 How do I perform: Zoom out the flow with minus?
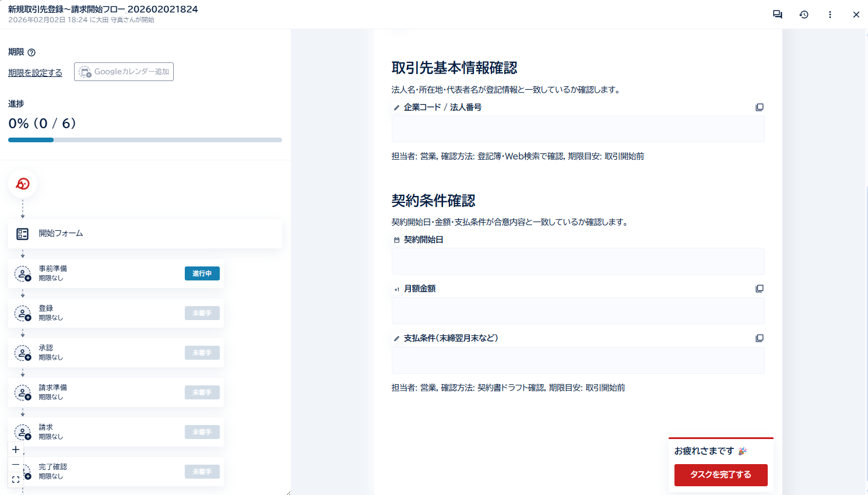[16, 465]
